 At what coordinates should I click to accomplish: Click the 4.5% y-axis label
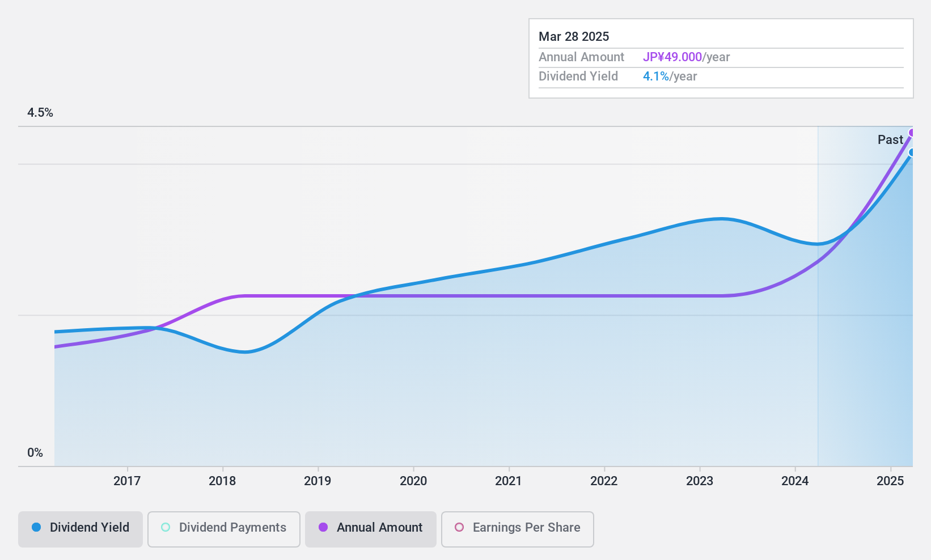(x=40, y=113)
